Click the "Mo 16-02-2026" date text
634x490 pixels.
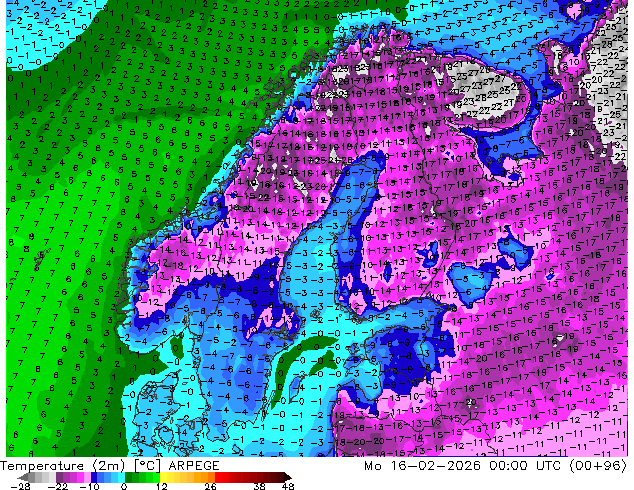coord(422,466)
